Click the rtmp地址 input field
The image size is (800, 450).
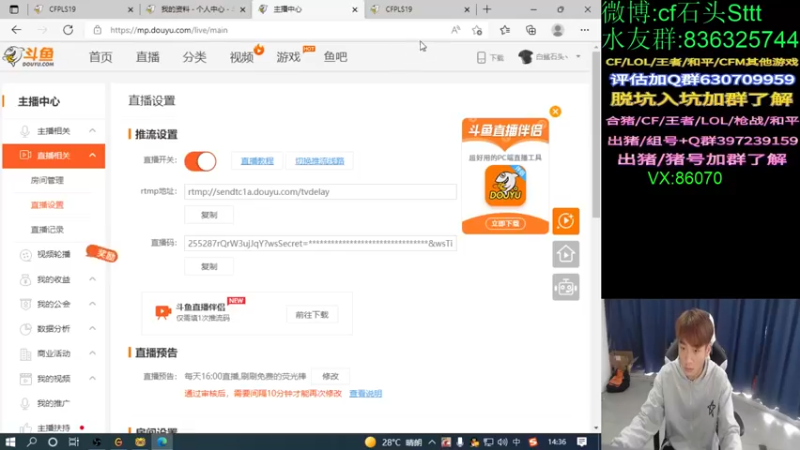pos(320,192)
